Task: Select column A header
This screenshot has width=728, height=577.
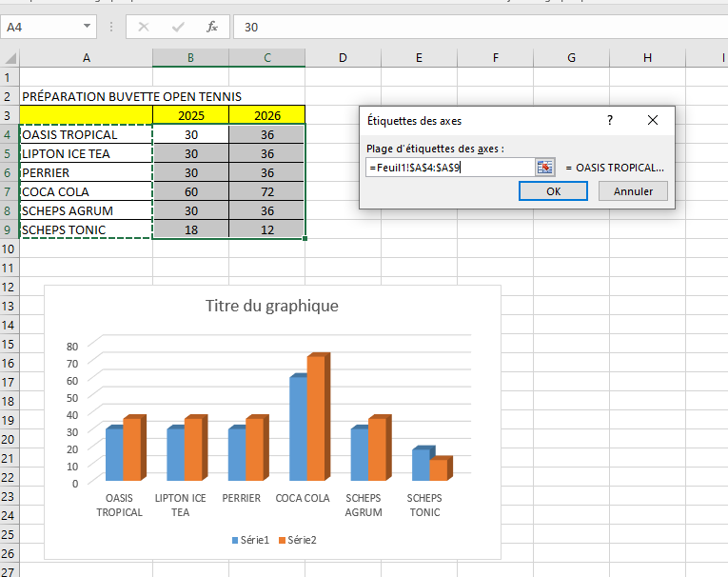Action: click(86, 58)
